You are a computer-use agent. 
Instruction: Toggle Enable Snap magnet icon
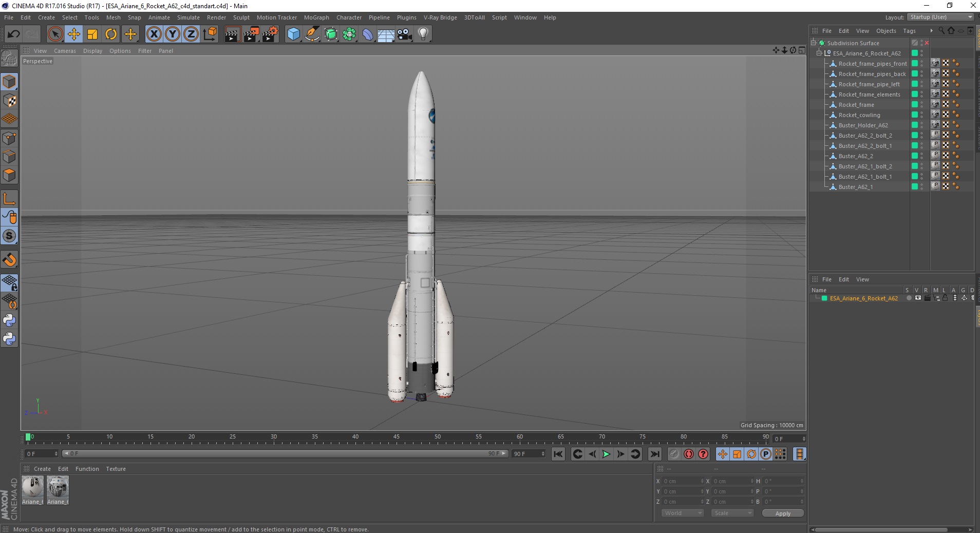coord(9,260)
